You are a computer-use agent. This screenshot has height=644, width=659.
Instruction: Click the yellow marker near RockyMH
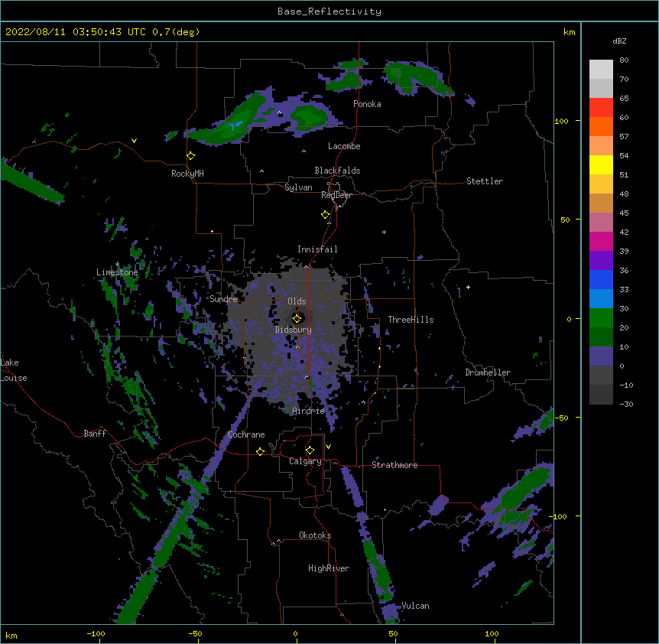click(x=190, y=156)
